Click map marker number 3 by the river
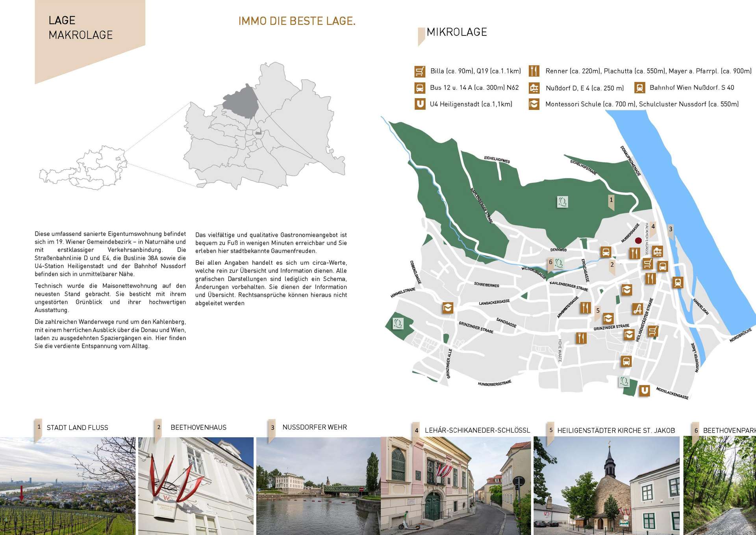Image resolution: width=756 pixels, height=535 pixels. [671, 230]
